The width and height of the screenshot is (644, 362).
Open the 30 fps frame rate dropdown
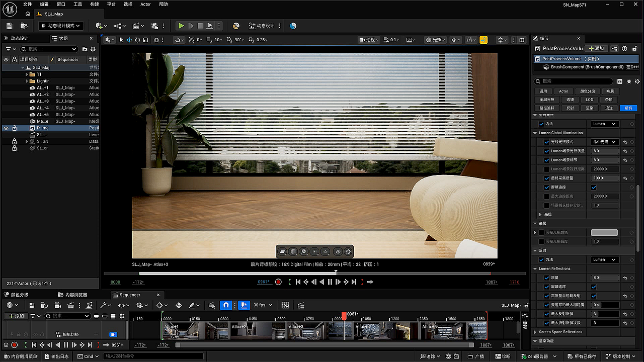pos(263,305)
